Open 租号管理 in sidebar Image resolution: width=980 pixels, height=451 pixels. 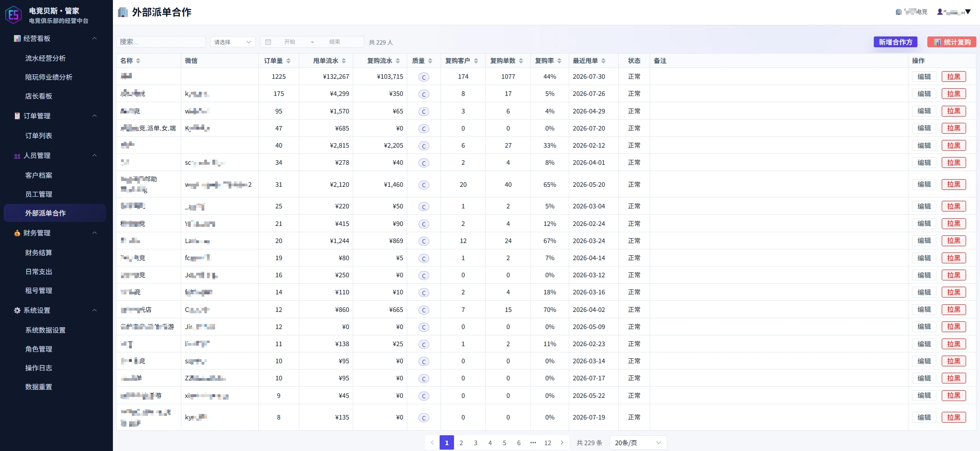click(x=39, y=290)
